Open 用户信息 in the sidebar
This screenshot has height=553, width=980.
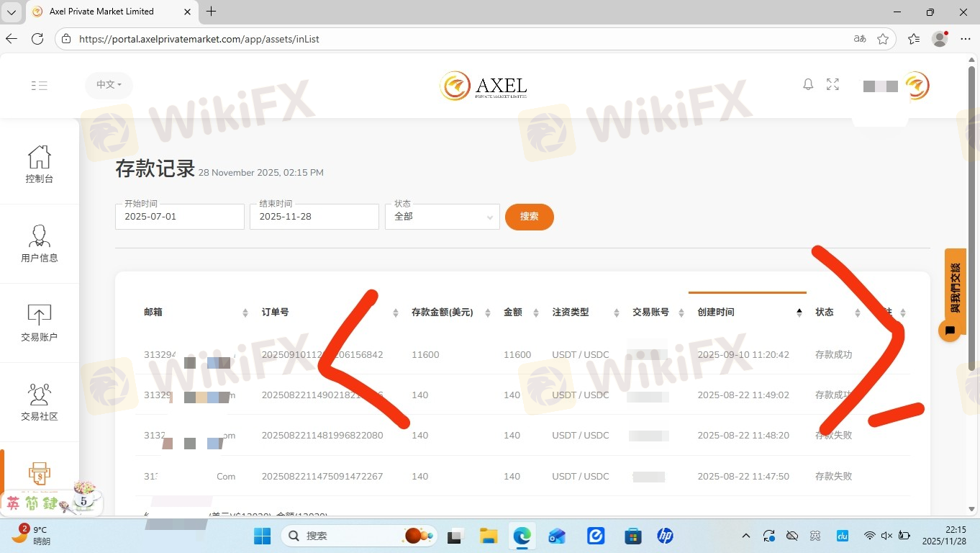click(40, 243)
